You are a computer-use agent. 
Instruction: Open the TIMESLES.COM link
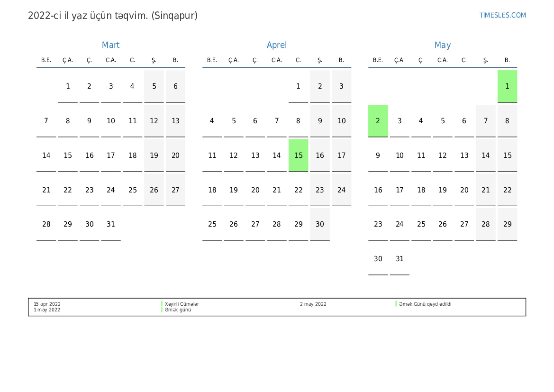(502, 15)
